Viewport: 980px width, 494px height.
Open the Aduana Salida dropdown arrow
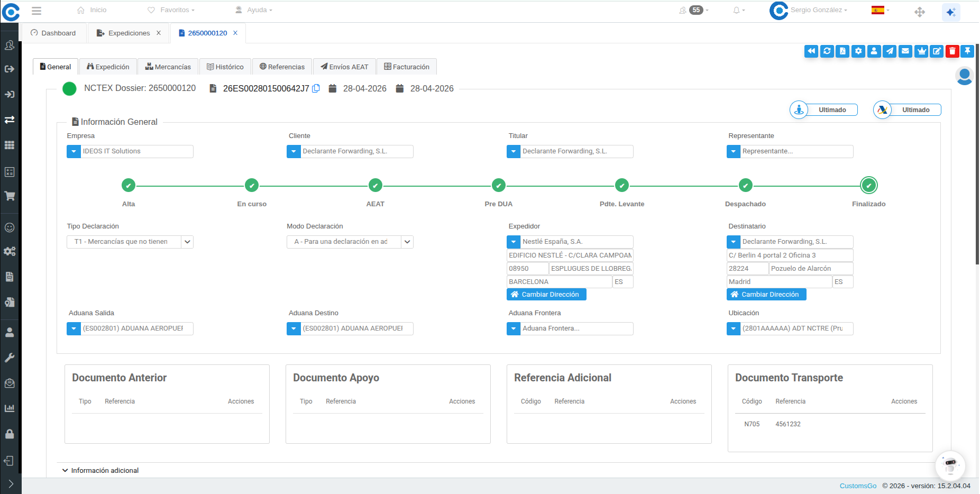(74, 328)
